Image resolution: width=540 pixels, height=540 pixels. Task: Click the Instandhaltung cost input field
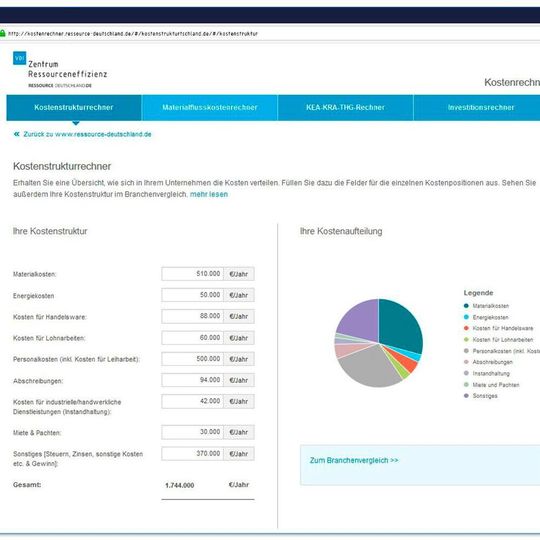[193, 401]
